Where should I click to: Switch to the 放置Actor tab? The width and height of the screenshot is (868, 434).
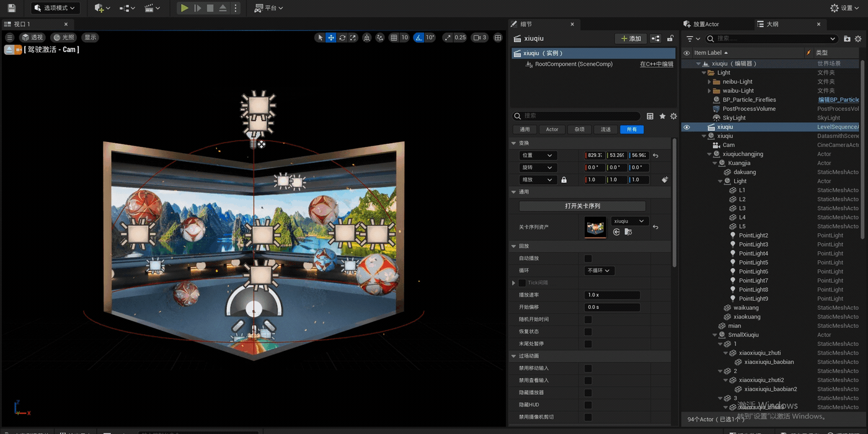click(706, 24)
